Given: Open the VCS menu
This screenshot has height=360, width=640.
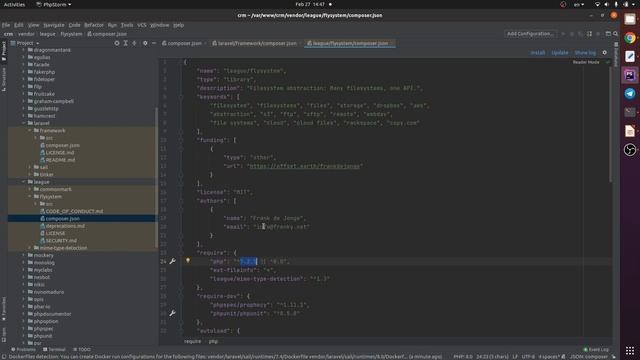Looking at the screenshot, I should (x=142, y=25).
